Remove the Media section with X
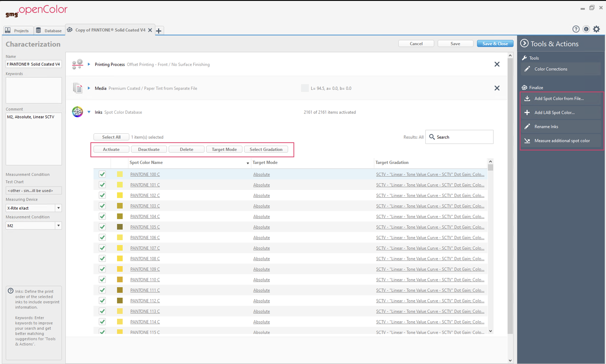The width and height of the screenshot is (606, 364). [497, 88]
